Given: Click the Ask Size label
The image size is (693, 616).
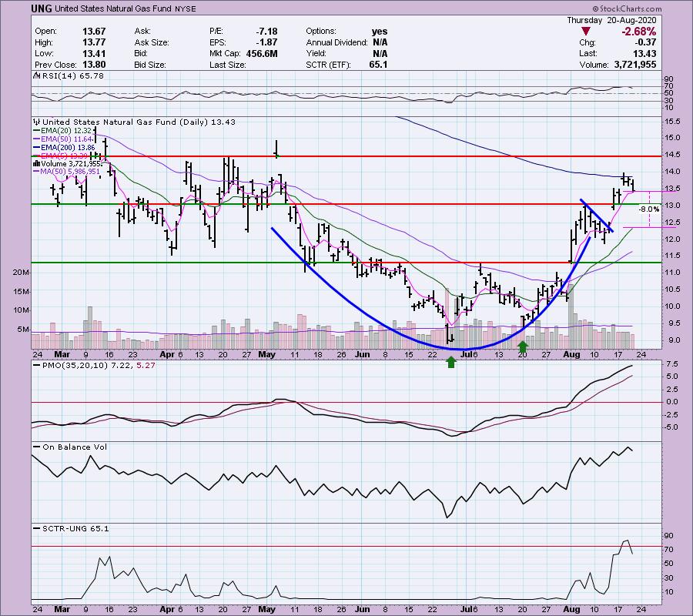Looking at the screenshot, I should click(152, 42).
